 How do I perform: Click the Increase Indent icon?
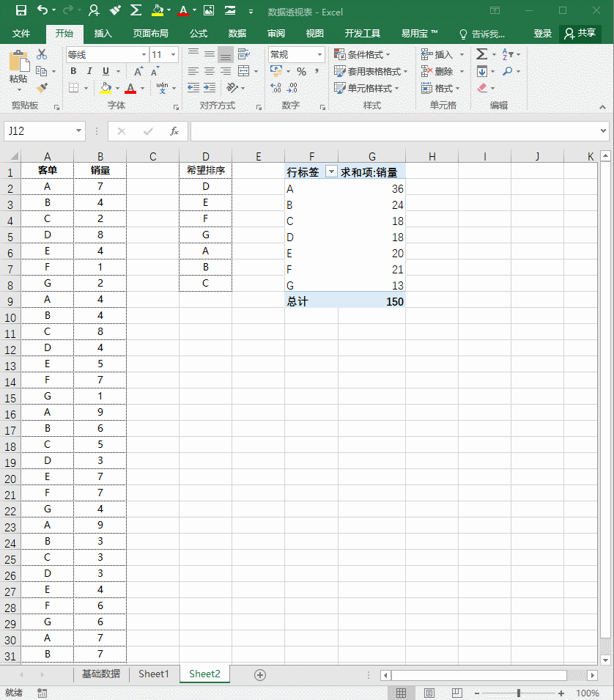coord(210,87)
